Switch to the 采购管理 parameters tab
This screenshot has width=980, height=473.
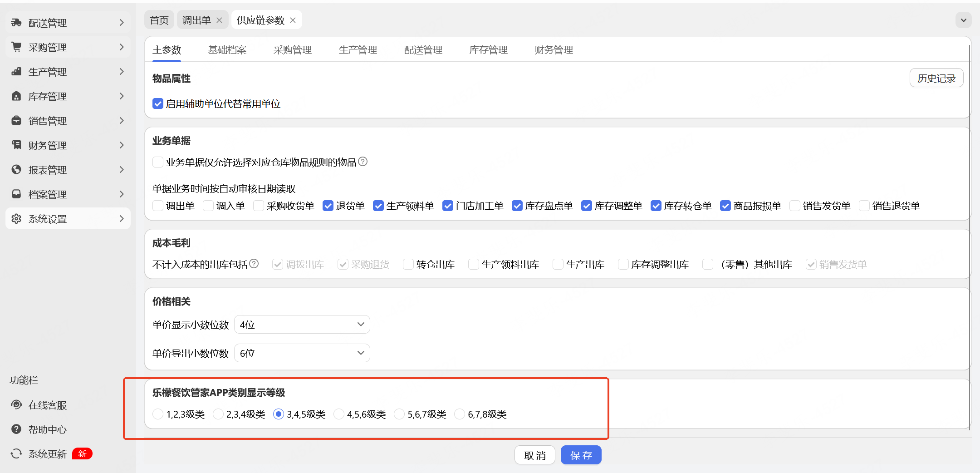(x=293, y=49)
